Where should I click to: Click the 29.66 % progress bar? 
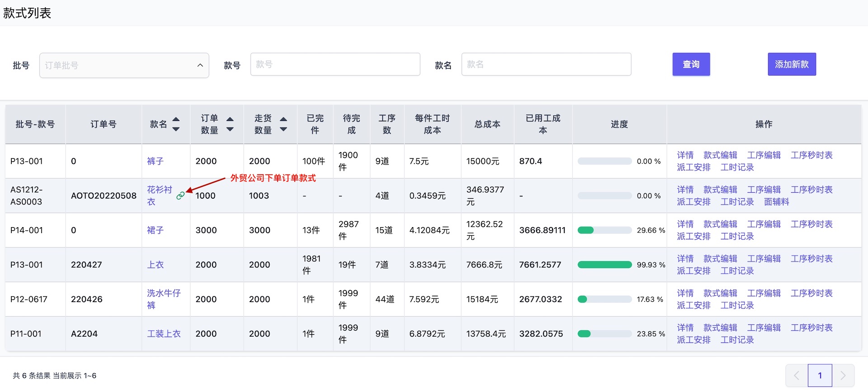[605, 230]
